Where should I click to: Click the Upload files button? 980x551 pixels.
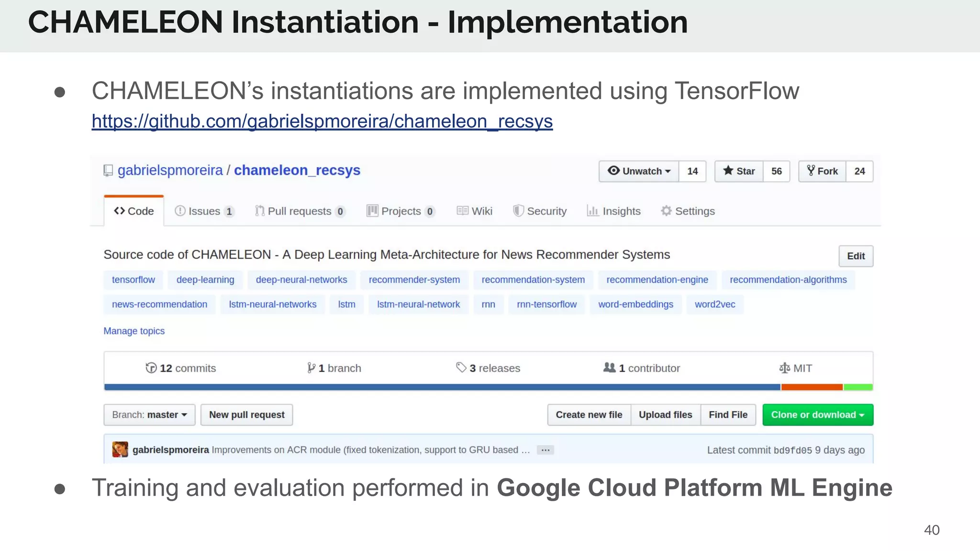666,415
